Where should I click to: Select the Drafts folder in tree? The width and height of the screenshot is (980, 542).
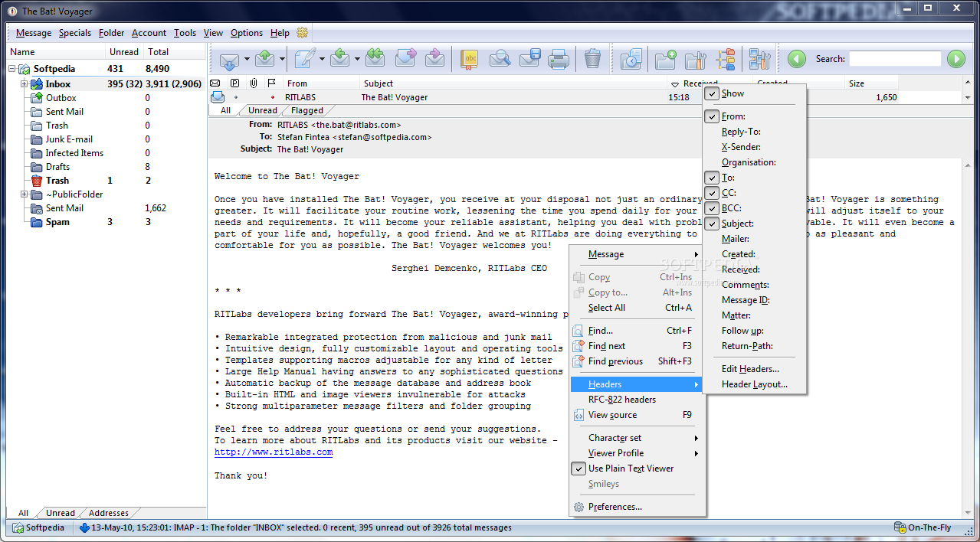tap(57, 167)
